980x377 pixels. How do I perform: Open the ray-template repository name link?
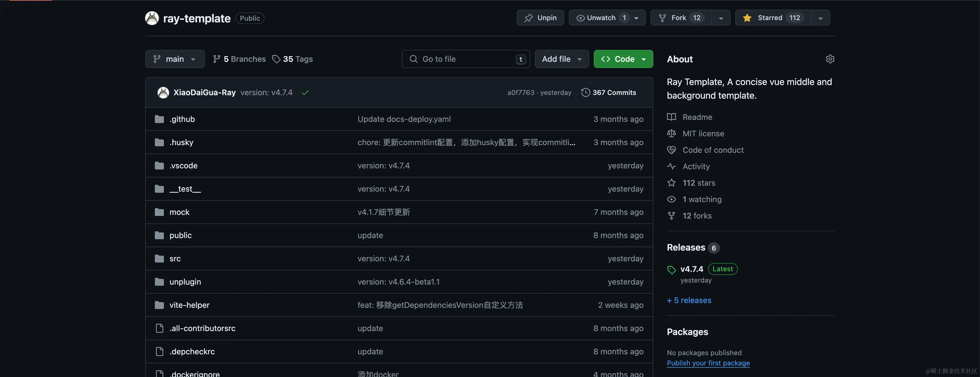pos(197,18)
